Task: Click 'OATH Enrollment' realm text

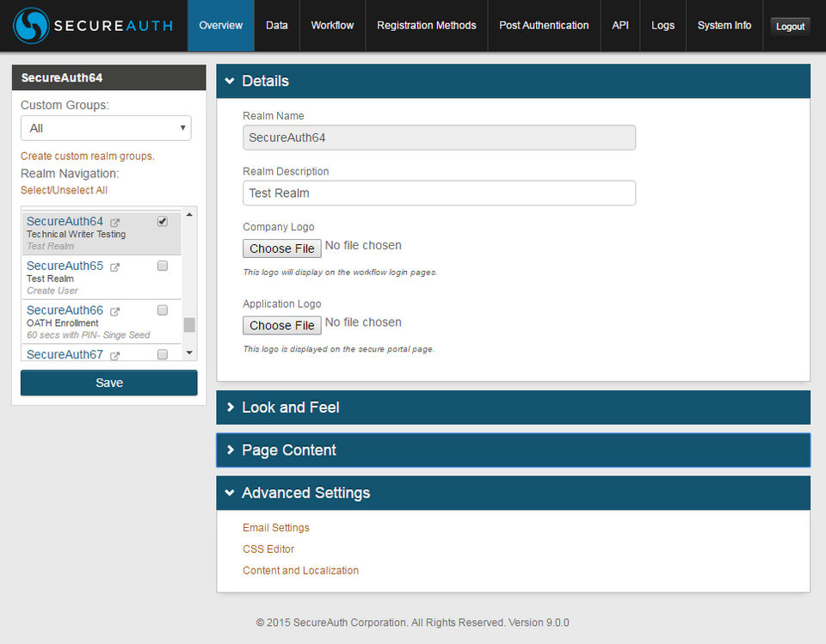Action: click(63, 323)
